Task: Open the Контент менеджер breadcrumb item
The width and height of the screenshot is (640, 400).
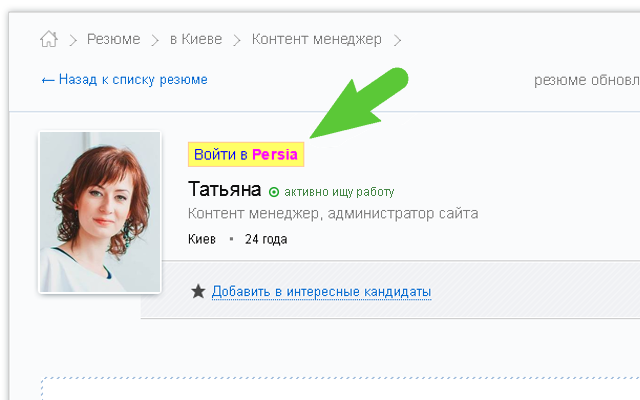Action: [x=317, y=40]
